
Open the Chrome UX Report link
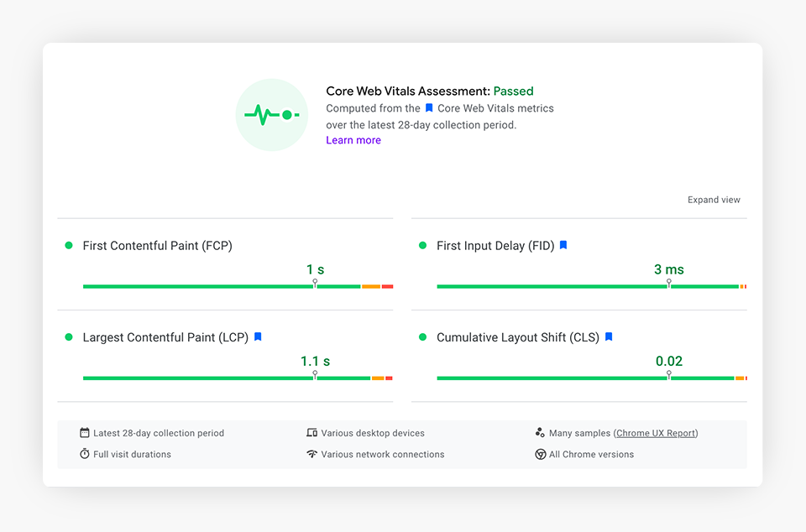pyautogui.click(x=656, y=433)
